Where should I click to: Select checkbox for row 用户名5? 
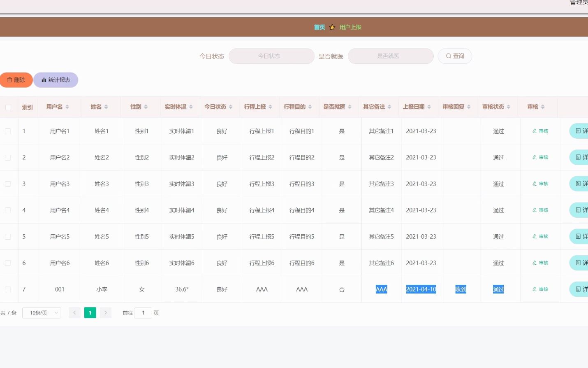8,237
